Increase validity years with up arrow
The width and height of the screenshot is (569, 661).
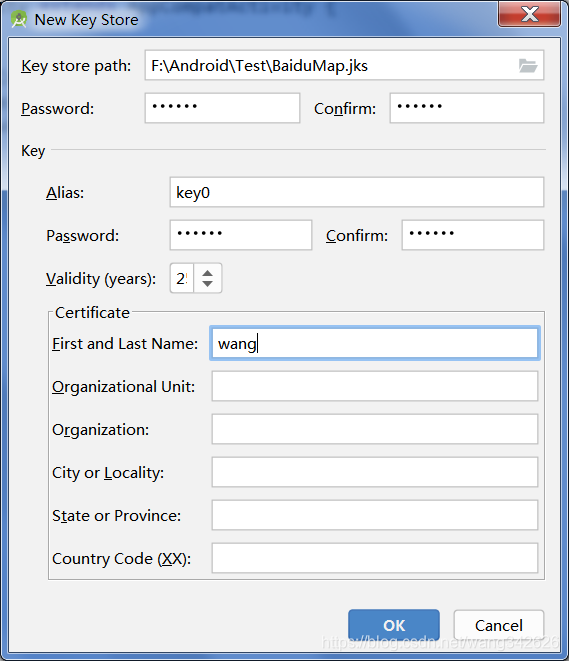[x=207, y=273]
